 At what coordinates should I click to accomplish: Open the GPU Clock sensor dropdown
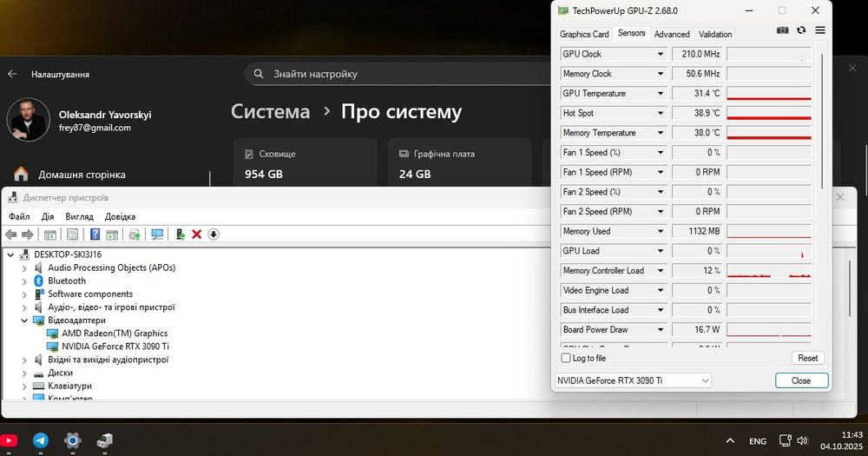click(661, 54)
